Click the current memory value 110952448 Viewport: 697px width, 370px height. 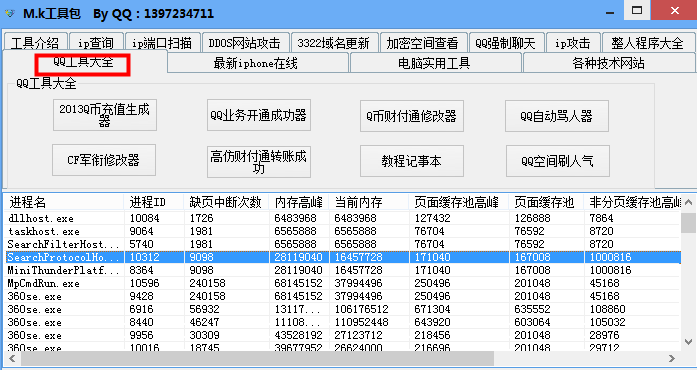361,322
